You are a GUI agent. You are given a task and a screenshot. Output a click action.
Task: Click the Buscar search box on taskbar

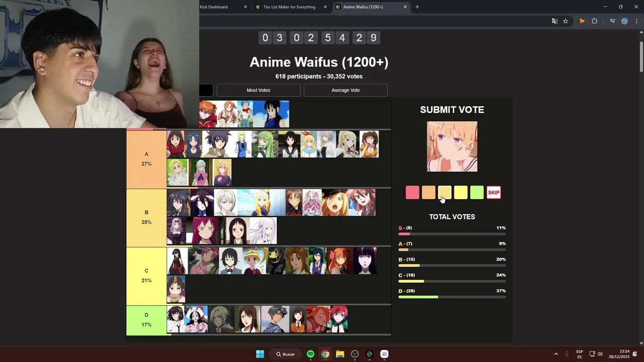click(285, 354)
